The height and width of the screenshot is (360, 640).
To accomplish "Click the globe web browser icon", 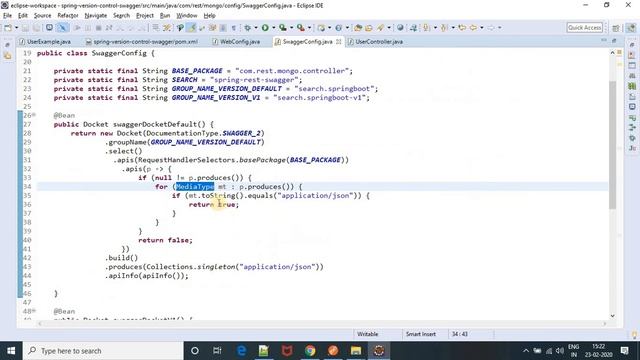I will [x=400, y=28].
